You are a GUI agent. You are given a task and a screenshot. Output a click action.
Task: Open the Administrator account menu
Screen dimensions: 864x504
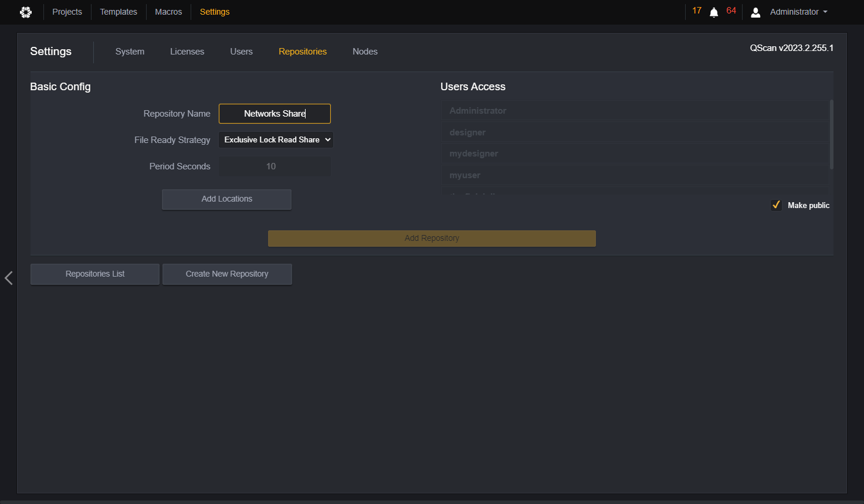coord(798,12)
